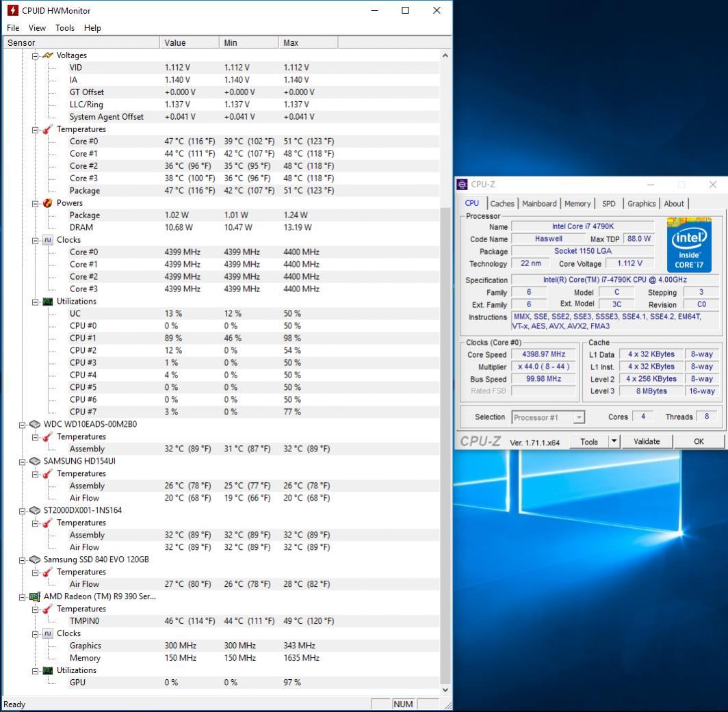Screen dimensions: 728x712
Task: Switch to the Caches tab in CPU-Z
Action: (x=502, y=203)
